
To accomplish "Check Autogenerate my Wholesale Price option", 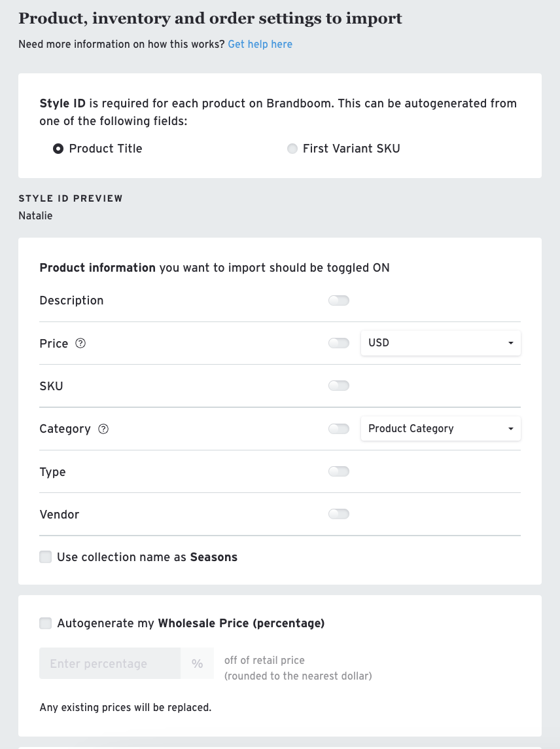I will point(45,623).
